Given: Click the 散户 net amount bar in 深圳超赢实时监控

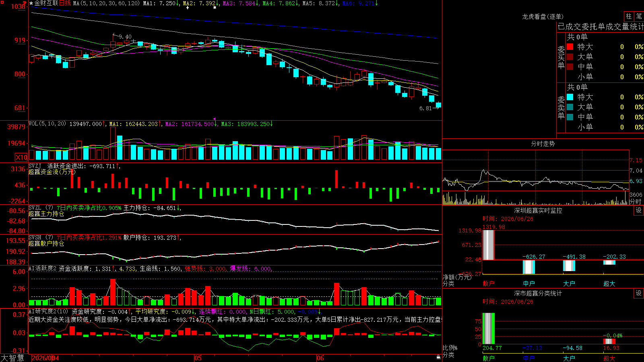Looking at the screenshot, I should [x=489, y=245].
